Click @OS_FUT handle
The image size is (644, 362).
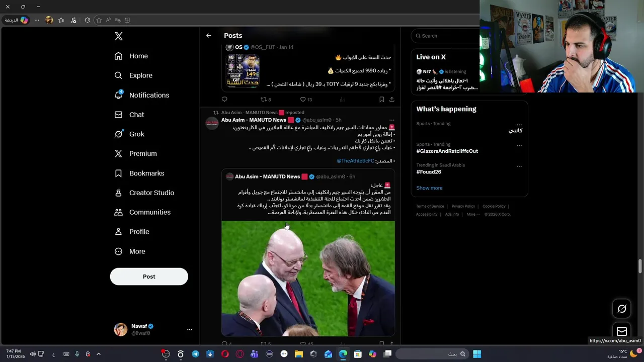(x=263, y=47)
